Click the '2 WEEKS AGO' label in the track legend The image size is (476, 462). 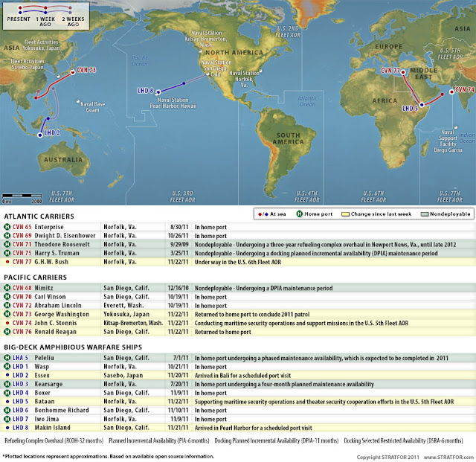73,22
